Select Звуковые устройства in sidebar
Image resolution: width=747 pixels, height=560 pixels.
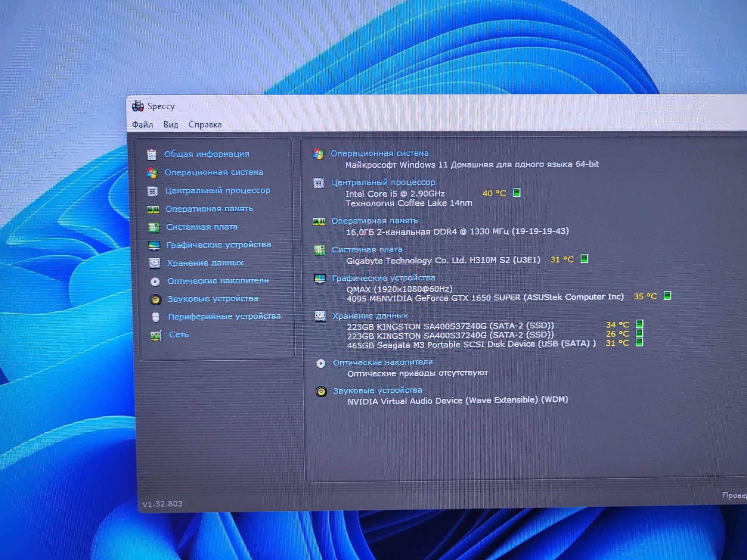point(213,299)
